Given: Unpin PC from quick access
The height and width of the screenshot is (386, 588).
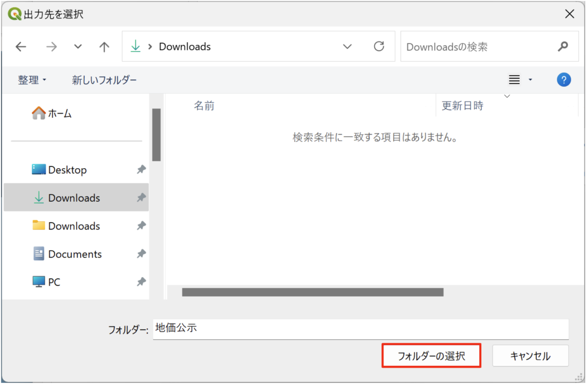Looking at the screenshot, I should (x=142, y=282).
